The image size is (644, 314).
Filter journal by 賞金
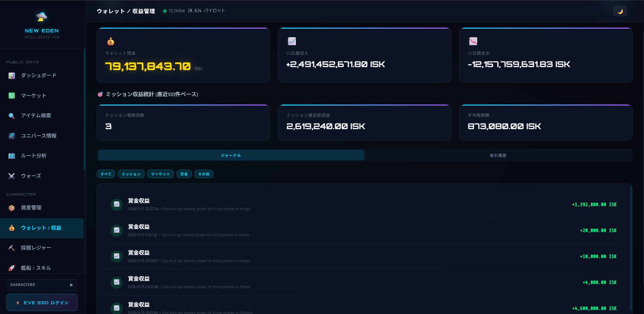[x=184, y=174]
